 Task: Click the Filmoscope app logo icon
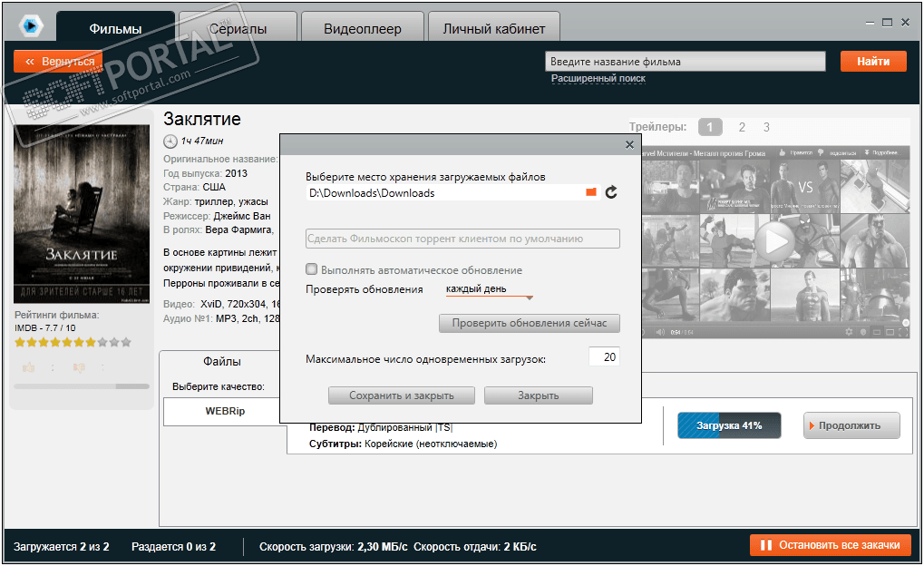31,26
